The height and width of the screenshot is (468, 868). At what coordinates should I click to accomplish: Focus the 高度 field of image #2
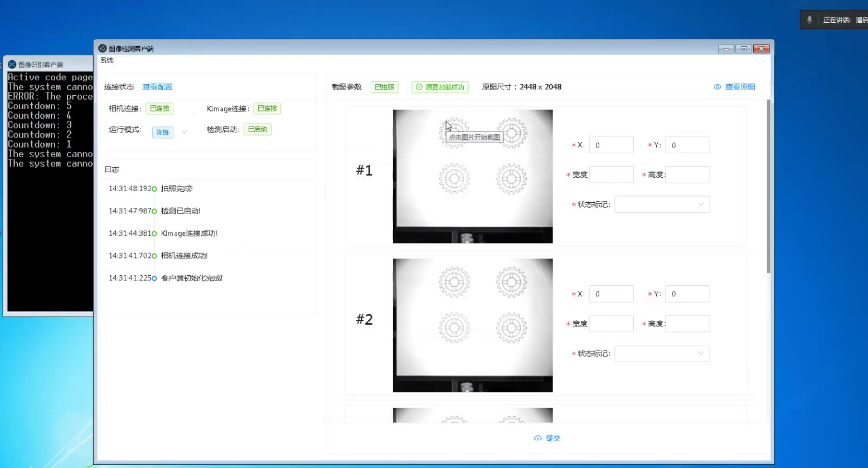[687, 323]
